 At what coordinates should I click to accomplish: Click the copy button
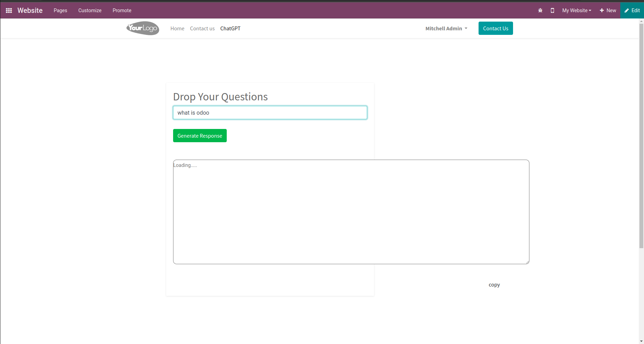(494, 285)
